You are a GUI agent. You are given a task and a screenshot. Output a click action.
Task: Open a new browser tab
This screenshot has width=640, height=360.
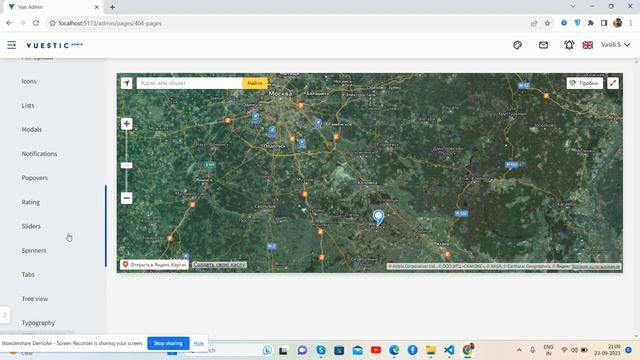click(x=112, y=7)
